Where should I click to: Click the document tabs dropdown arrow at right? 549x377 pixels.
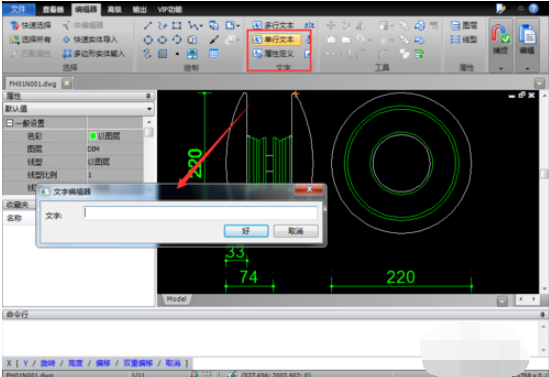(540, 83)
